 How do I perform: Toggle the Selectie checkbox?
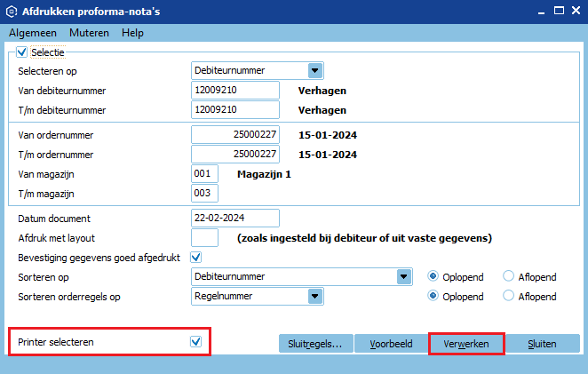coord(21,52)
